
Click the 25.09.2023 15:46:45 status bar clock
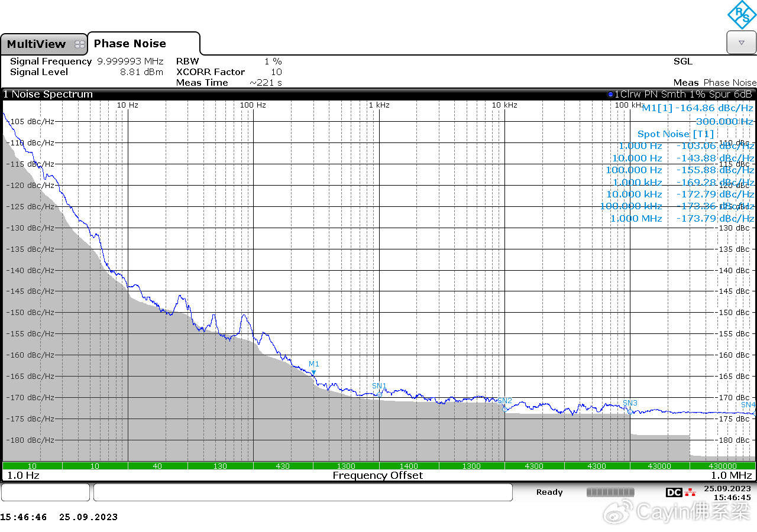(727, 493)
